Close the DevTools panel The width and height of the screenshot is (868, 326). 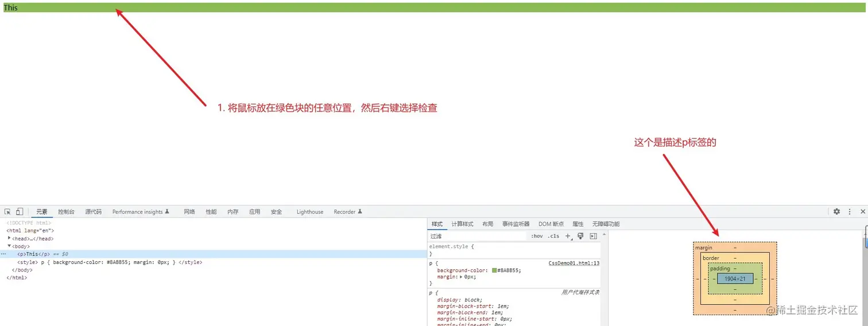click(862, 212)
